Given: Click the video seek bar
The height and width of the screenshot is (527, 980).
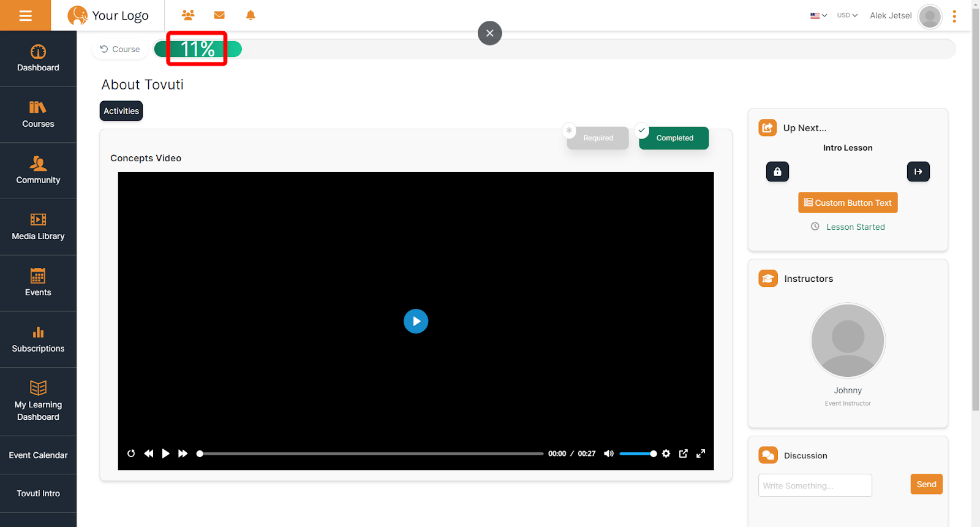Looking at the screenshot, I should 370,454.
